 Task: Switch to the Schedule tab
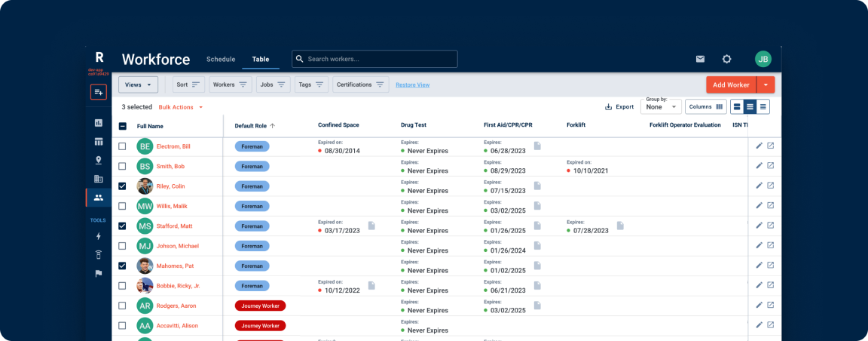coord(221,60)
